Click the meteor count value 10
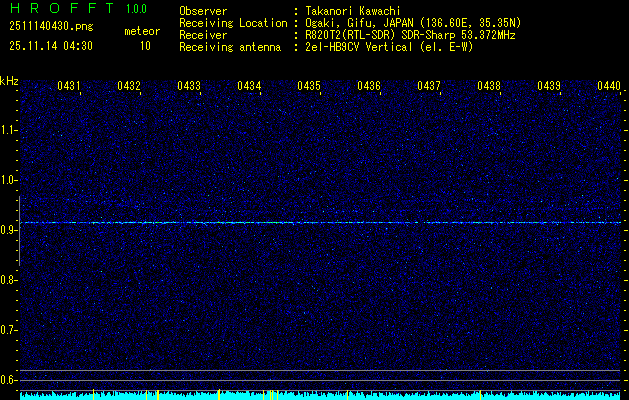This screenshot has width=629, height=400. coord(145,46)
